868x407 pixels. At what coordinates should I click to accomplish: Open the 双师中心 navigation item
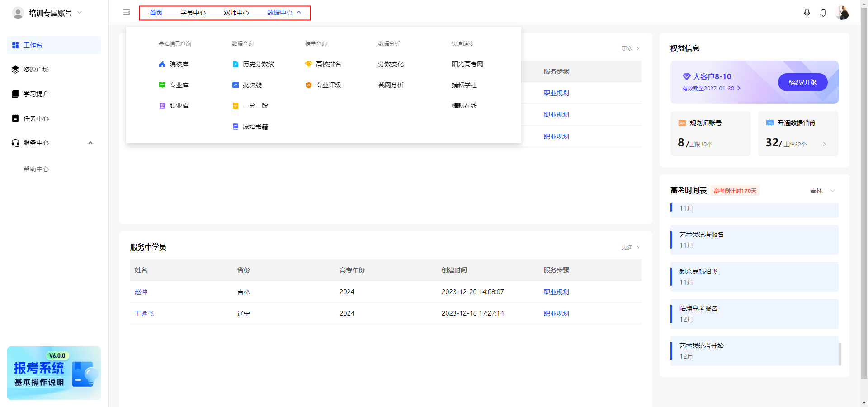tap(235, 13)
